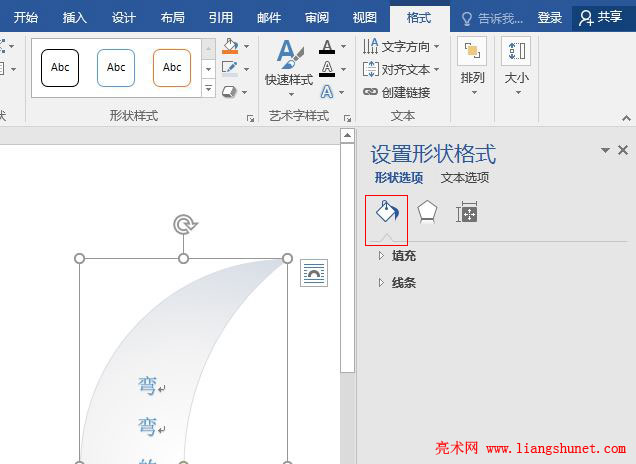Click the text fill A icon
Viewport: 636px width, 464px height.
coord(327,46)
